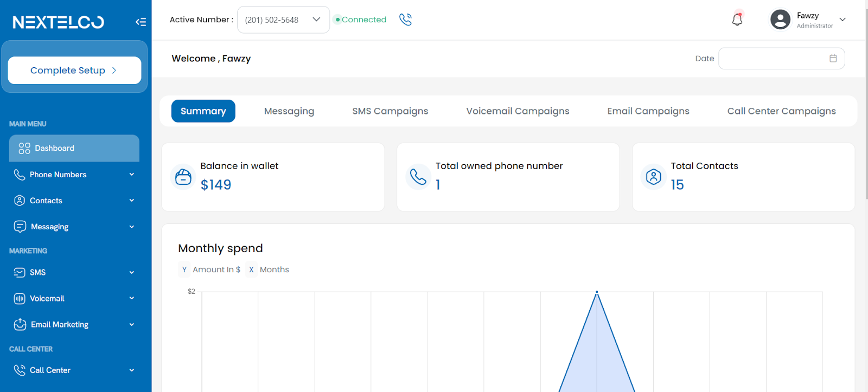Image resolution: width=868 pixels, height=392 pixels.
Task: Click the Phone Numbers handset icon
Action: point(20,175)
